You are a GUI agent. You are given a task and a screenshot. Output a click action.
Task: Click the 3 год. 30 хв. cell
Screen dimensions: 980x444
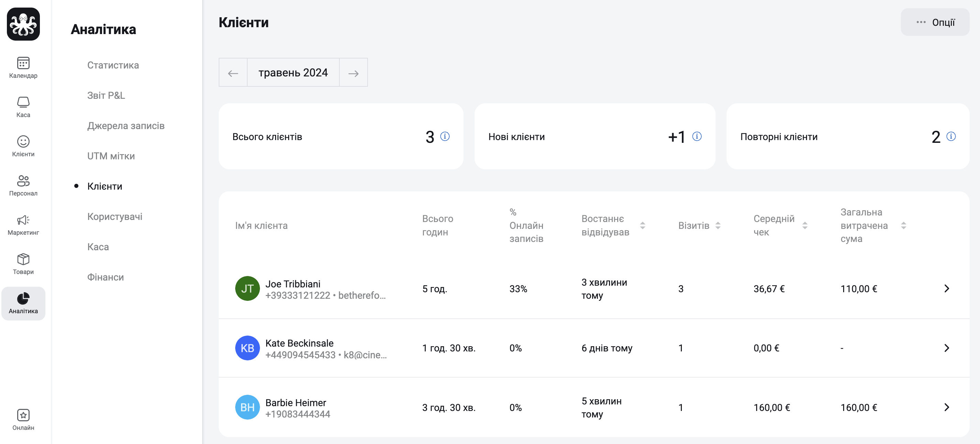click(449, 408)
